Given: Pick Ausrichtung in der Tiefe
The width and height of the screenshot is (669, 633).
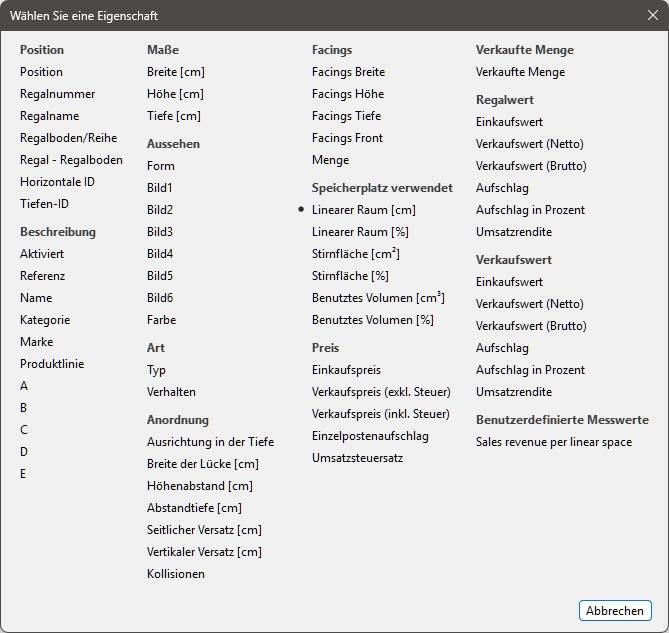Looking at the screenshot, I should pyautogui.click(x=210, y=442).
